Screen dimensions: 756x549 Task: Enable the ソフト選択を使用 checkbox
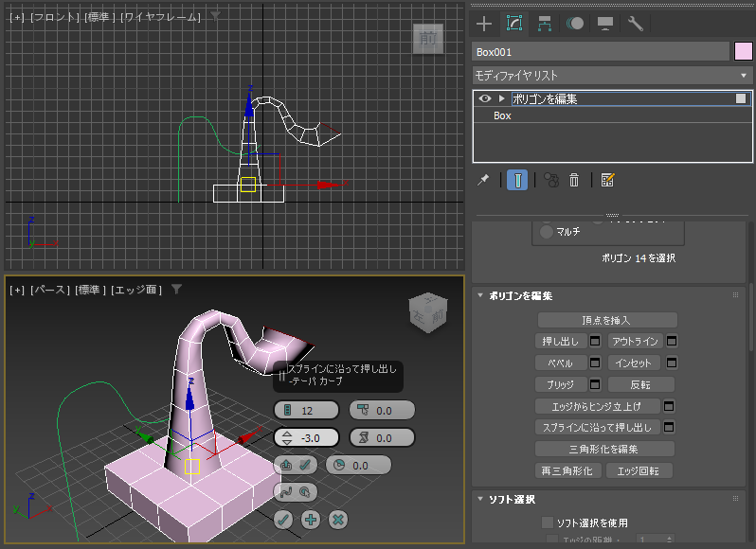[548, 522]
